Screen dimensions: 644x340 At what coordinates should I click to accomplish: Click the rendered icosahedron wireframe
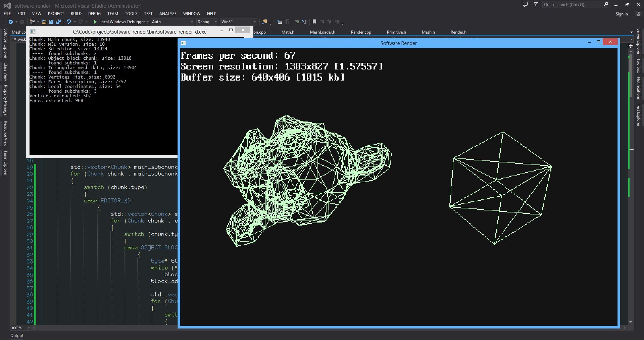coord(500,188)
